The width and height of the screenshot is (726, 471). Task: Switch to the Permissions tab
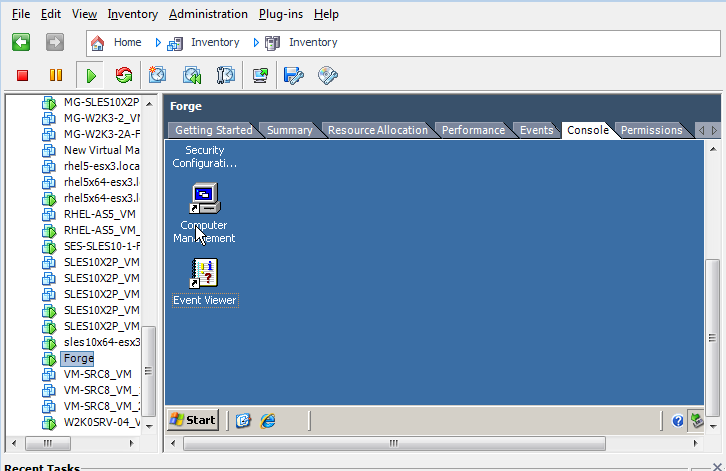tap(651, 130)
